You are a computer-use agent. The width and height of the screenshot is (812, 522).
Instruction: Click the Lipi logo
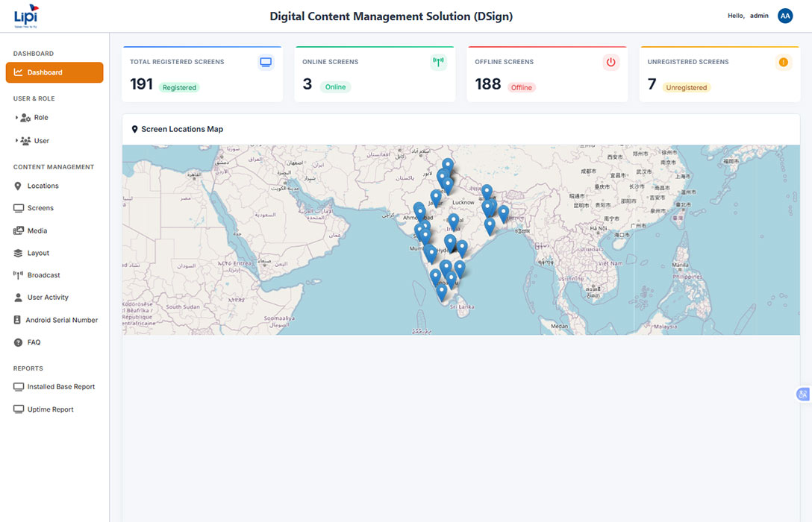[26, 16]
